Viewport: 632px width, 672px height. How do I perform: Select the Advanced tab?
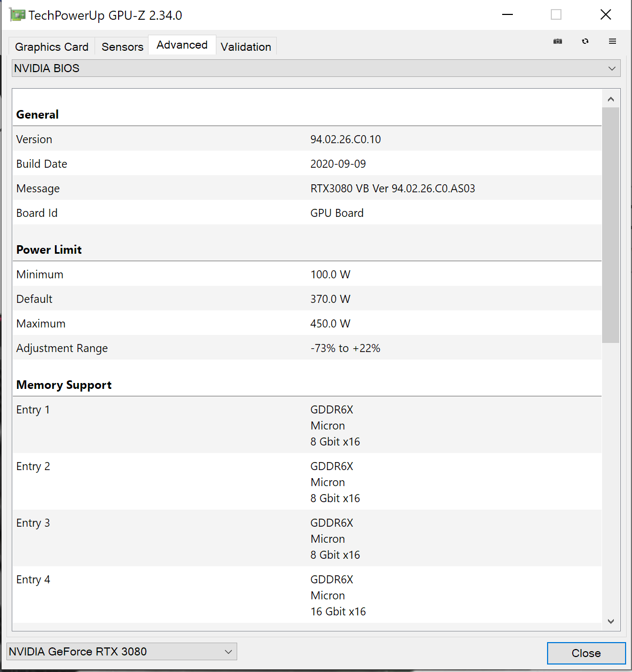182,45
